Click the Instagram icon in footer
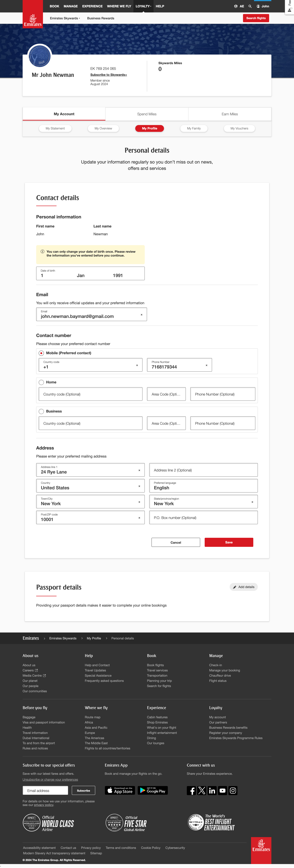 (x=233, y=790)
